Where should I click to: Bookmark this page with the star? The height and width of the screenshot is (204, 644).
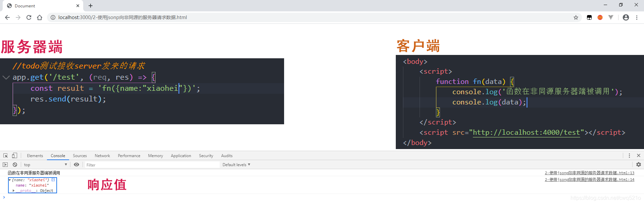[576, 17]
